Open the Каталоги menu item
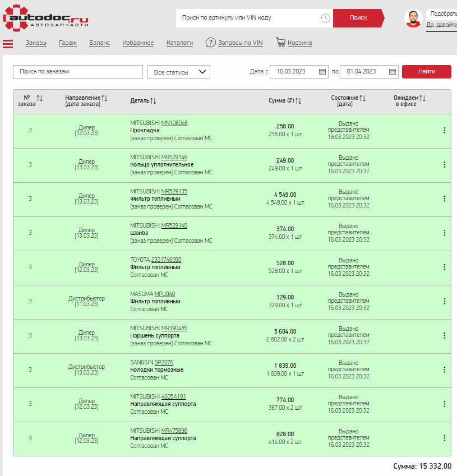The height and width of the screenshot is (476, 457). tap(179, 43)
